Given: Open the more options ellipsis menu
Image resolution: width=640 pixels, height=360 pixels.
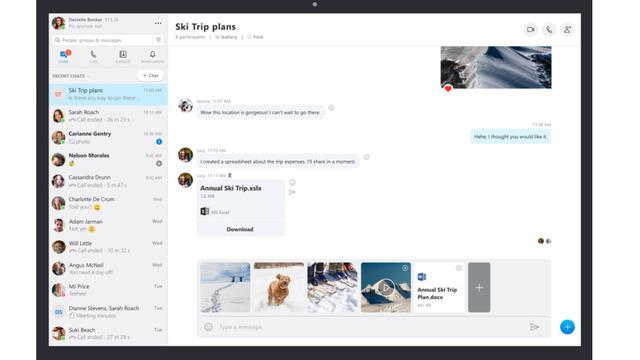Looking at the screenshot, I should [x=158, y=23].
